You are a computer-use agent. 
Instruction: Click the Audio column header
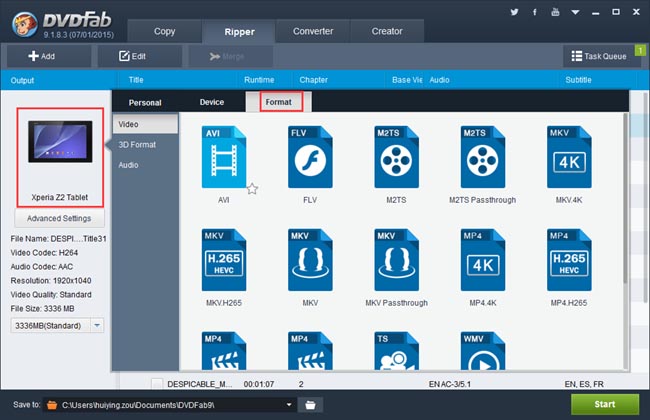[439, 80]
